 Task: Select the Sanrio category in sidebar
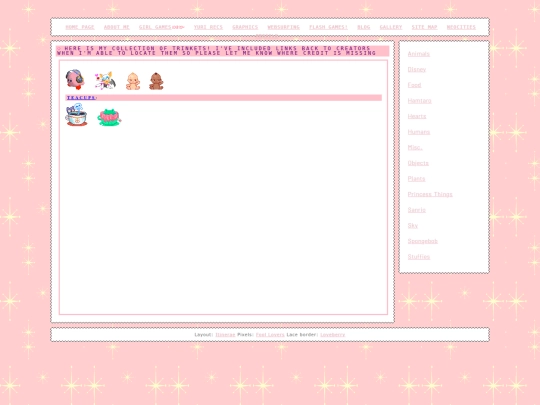tap(417, 210)
